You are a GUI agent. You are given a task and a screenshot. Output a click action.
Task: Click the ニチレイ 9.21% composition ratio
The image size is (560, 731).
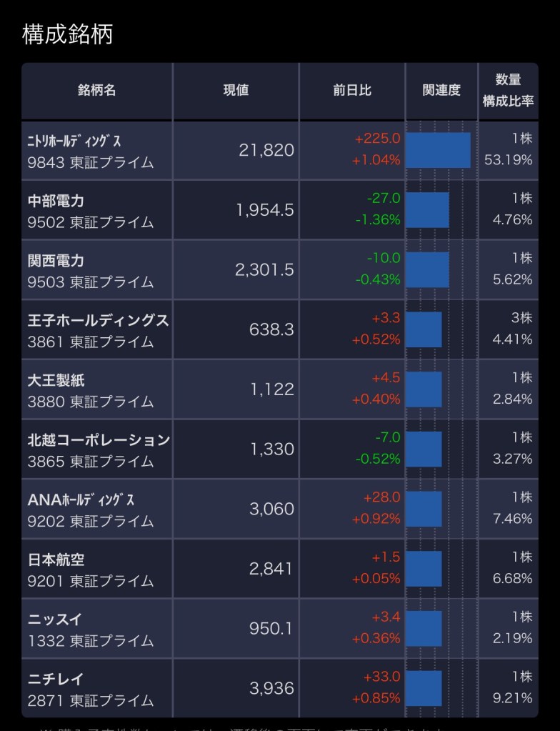512,697
